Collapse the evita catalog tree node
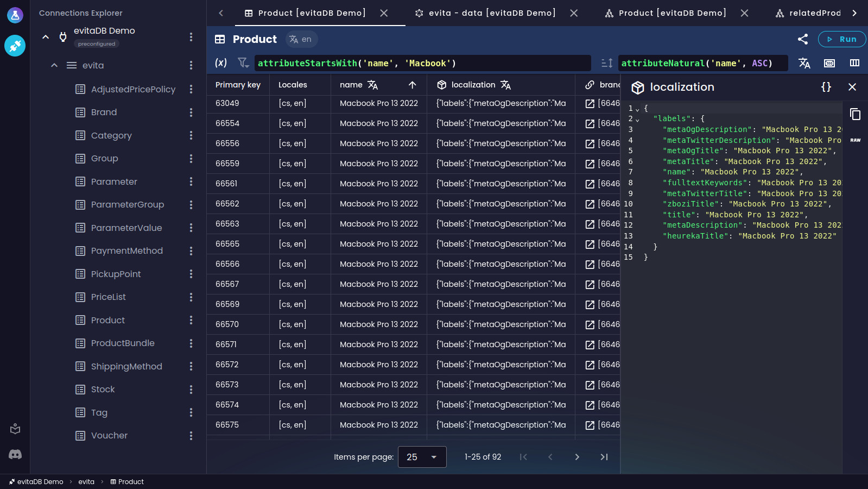This screenshot has height=489, width=868. [x=54, y=65]
